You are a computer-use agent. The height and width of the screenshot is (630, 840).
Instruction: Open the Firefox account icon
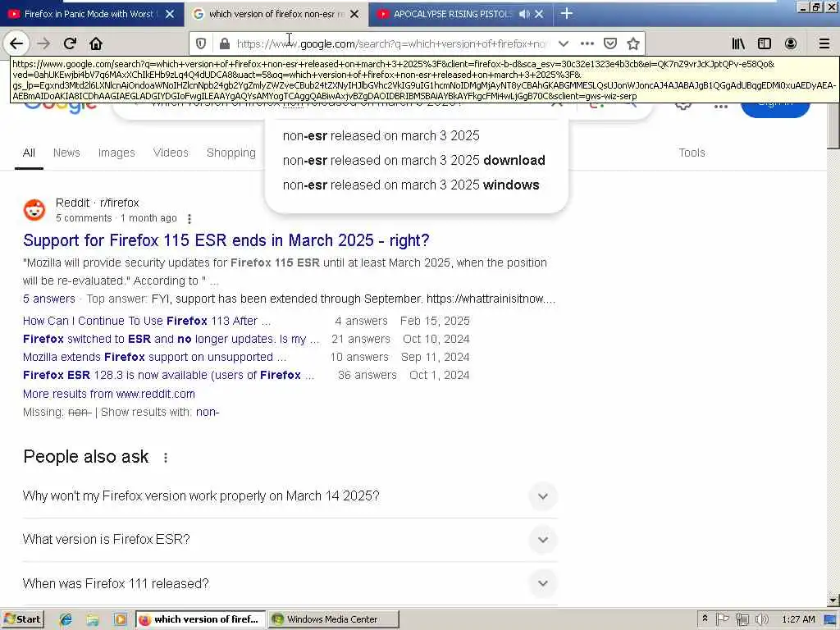pyautogui.click(x=791, y=43)
